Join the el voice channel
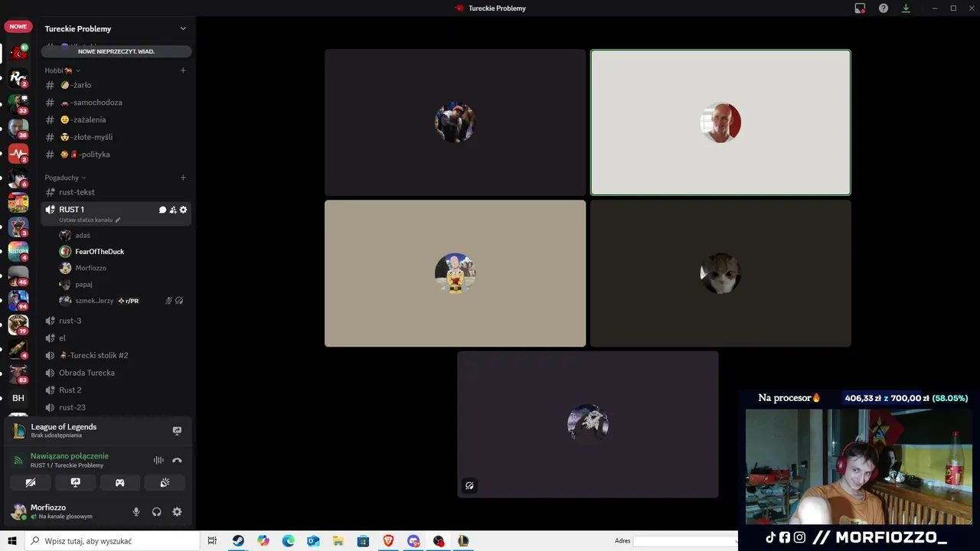Screen dimensions: 980x551 [x=116, y=338]
